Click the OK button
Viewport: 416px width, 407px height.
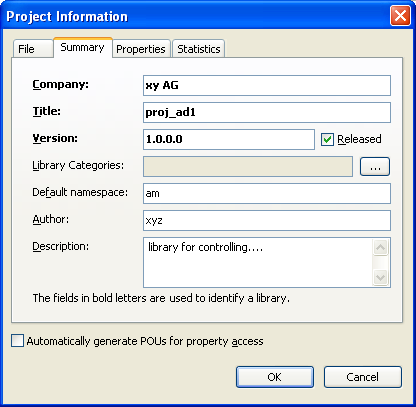(275, 377)
